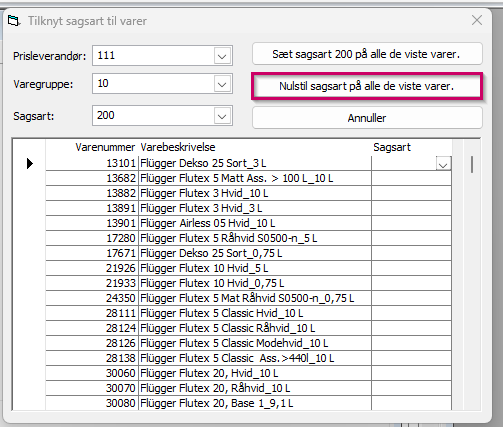Open the Prisleverandør dropdown arrow

[222, 56]
